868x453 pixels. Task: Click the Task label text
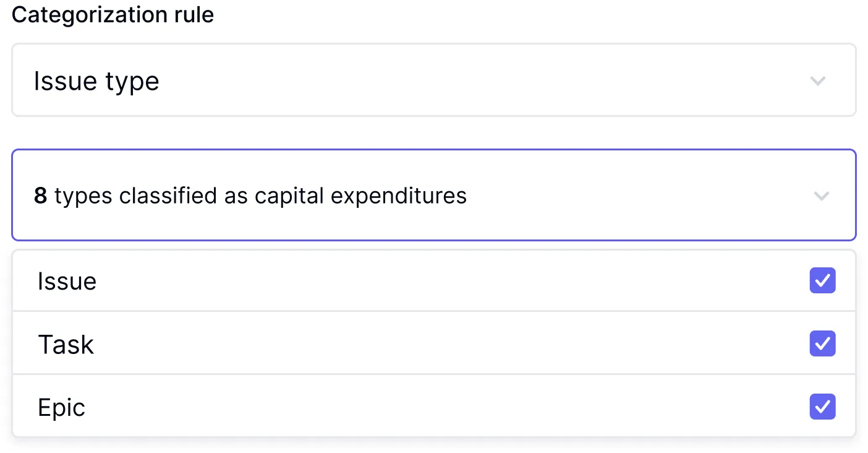click(x=66, y=344)
